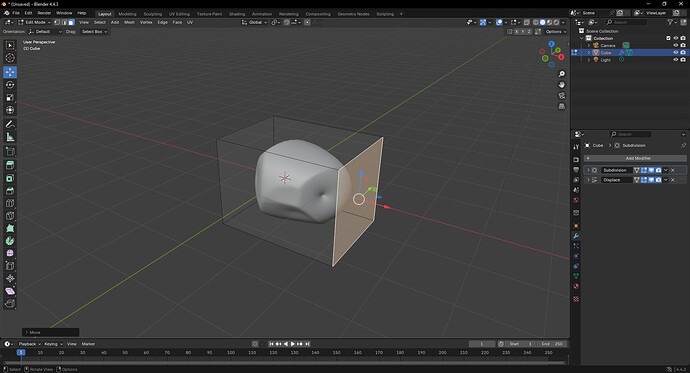690x373 pixels.
Task: Disable Cube in renders camera icon
Action: (x=683, y=52)
